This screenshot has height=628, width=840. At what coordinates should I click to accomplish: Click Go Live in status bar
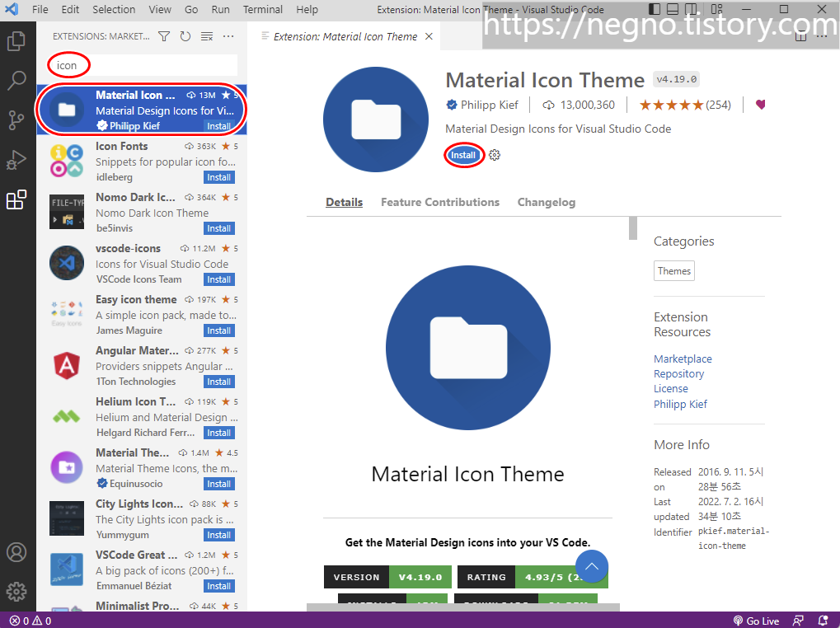point(756,621)
